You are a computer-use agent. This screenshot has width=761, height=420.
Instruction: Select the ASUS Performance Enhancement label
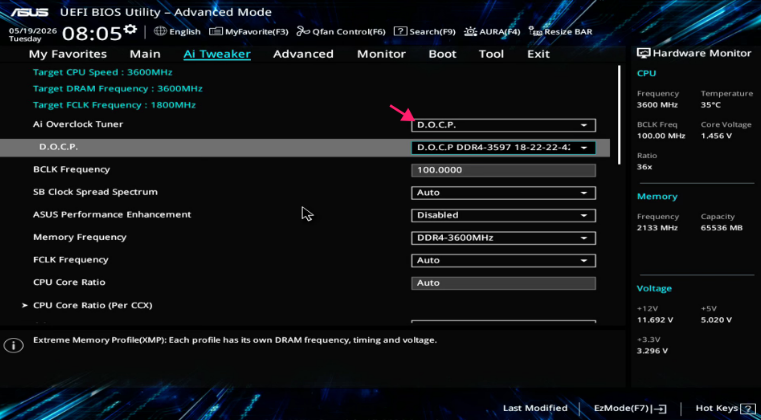[x=112, y=215]
